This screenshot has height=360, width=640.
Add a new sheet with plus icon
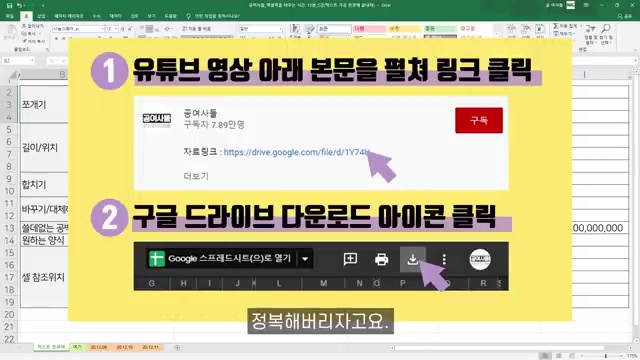(177, 348)
